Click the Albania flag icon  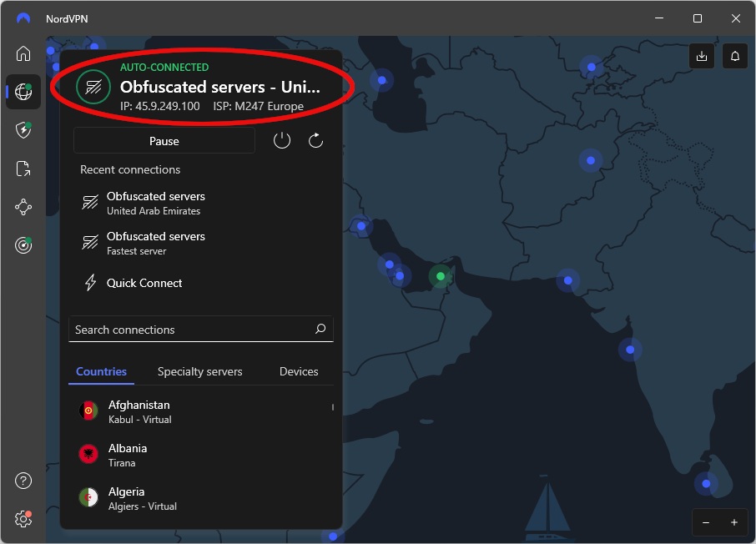tap(88, 454)
